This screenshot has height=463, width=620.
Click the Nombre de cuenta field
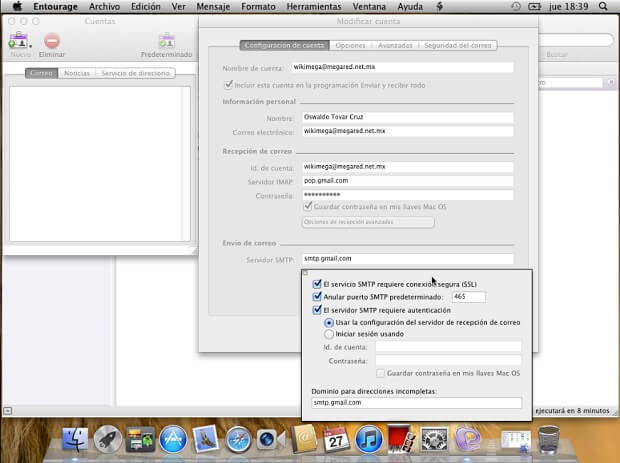coord(403,67)
